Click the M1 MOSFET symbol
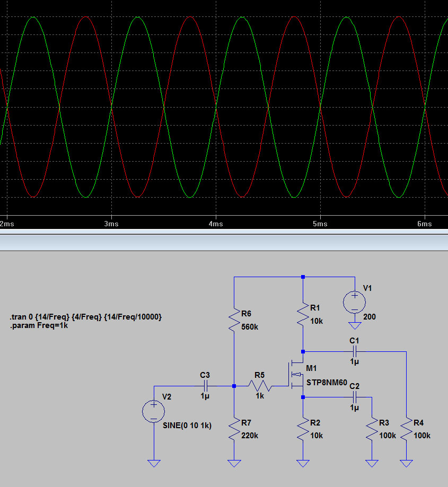Screen dimensions: 448x487 click(x=295, y=375)
